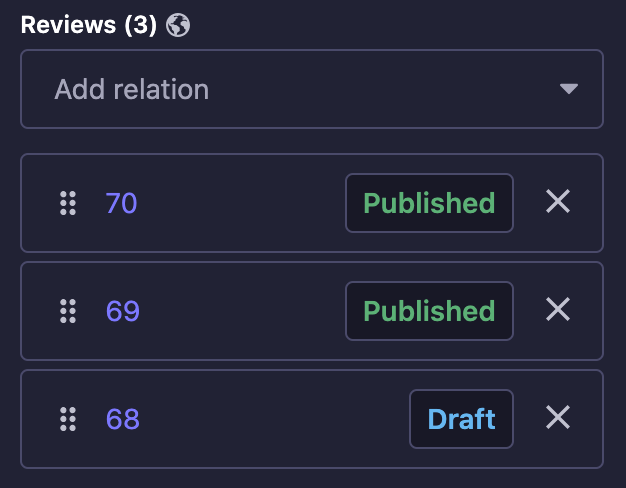The image size is (626, 488).
Task: Remove relation 70 with the X icon
Action: tap(558, 202)
